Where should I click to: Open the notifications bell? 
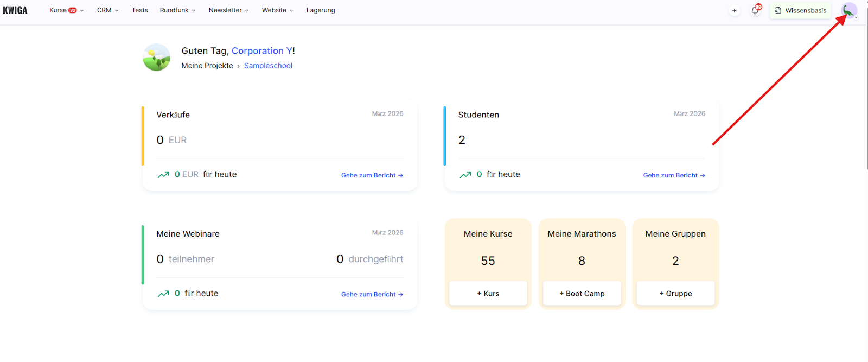pos(755,10)
